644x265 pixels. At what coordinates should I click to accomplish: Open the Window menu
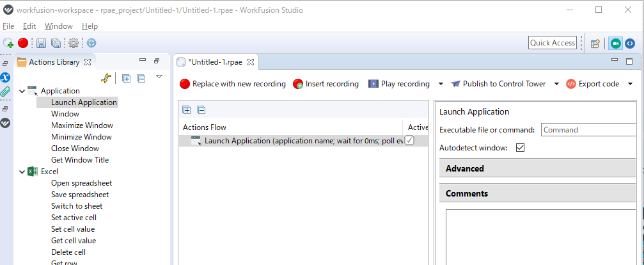59,26
